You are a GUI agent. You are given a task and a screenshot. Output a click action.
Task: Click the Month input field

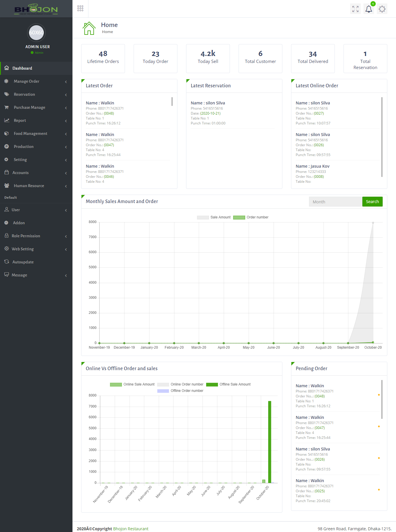point(335,202)
